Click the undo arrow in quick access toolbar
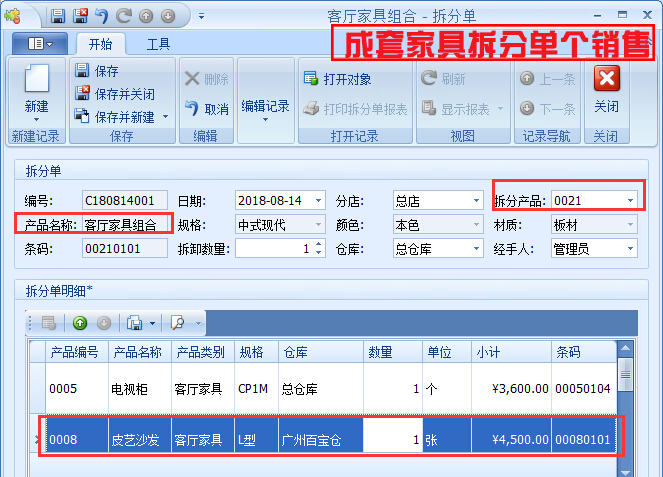Viewport: 663px width, 477px height. pos(103,16)
